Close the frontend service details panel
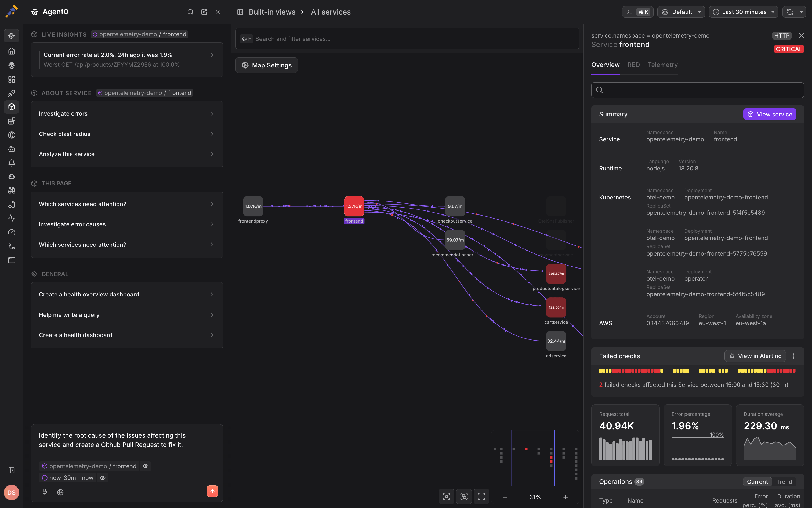812x508 pixels. pyautogui.click(x=801, y=35)
